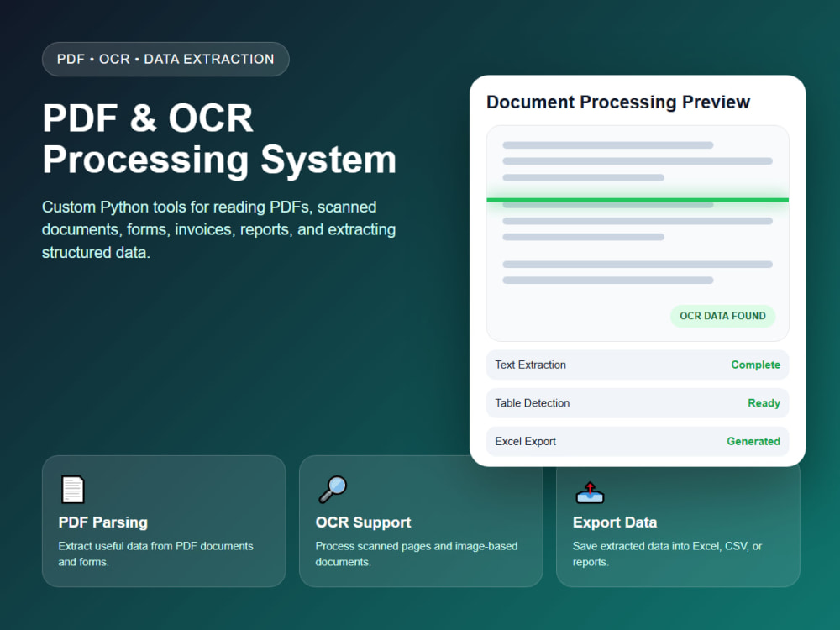Viewport: 840px width, 630px height.
Task: Click the green 'Generated' status text
Action: (753, 442)
